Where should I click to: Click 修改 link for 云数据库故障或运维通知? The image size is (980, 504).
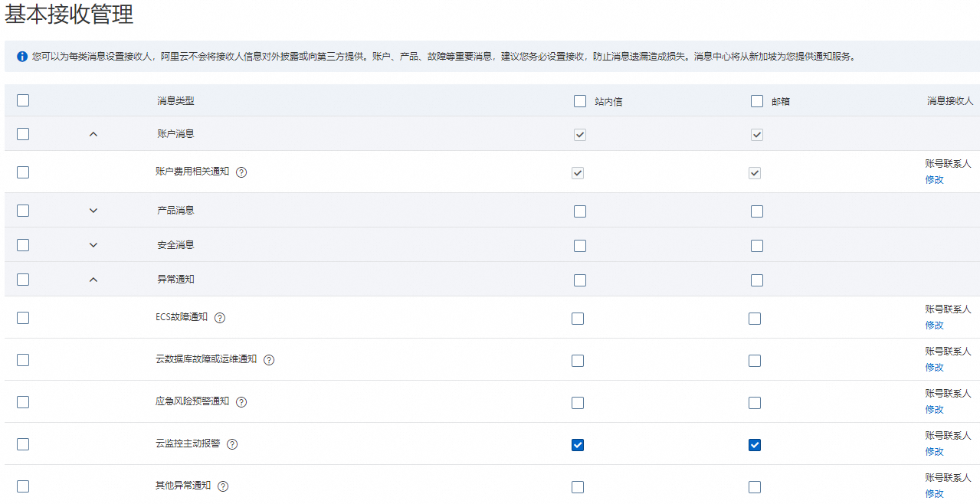click(934, 368)
